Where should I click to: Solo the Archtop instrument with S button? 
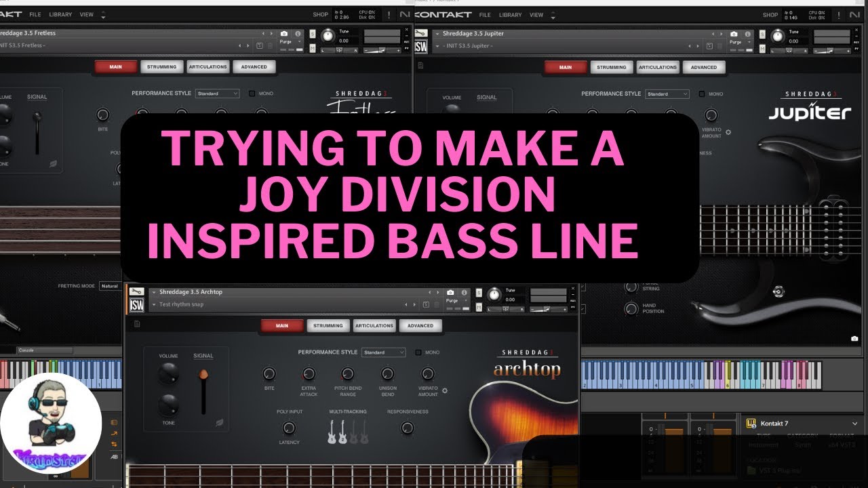click(x=479, y=293)
